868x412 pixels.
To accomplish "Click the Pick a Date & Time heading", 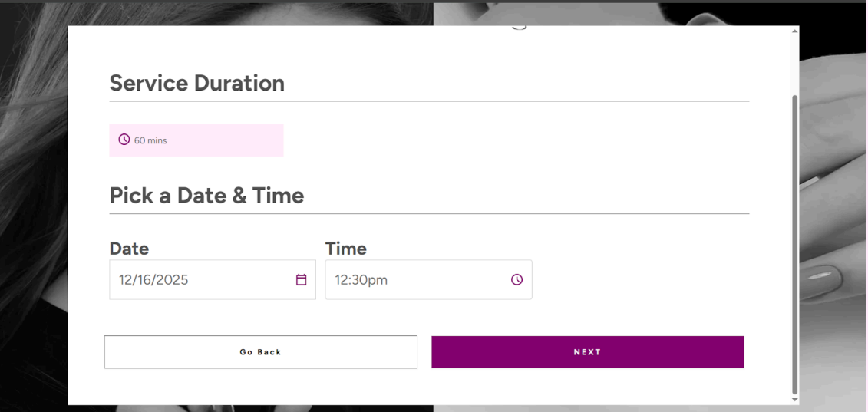I will [x=206, y=196].
